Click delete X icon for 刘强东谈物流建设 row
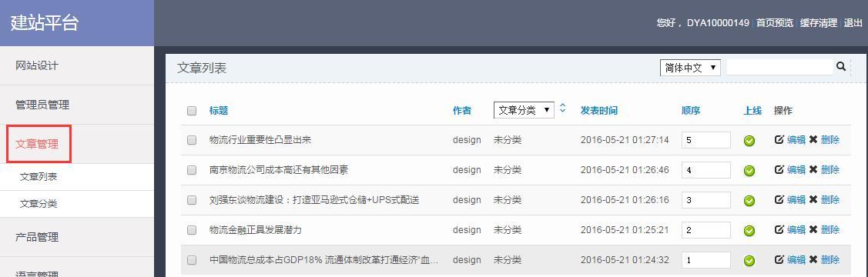 [813, 199]
